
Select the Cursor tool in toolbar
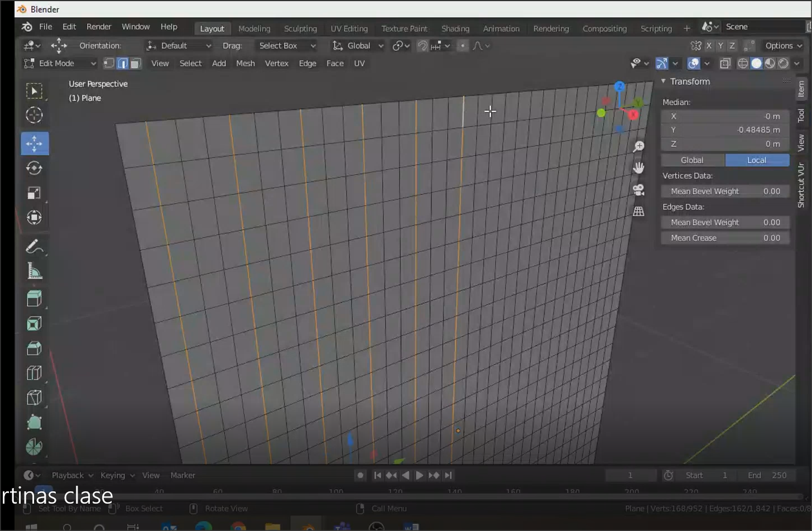pyautogui.click(x=34, y=115)
